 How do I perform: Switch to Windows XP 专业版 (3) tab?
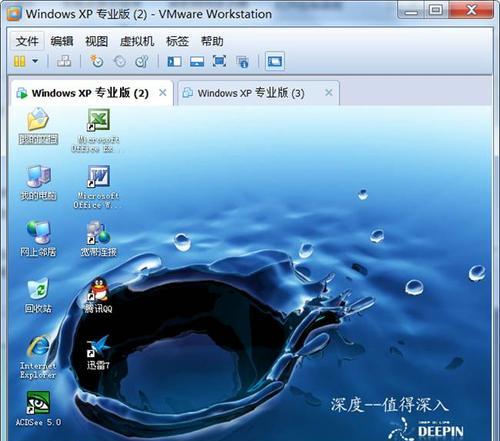[x=251, y=93]
